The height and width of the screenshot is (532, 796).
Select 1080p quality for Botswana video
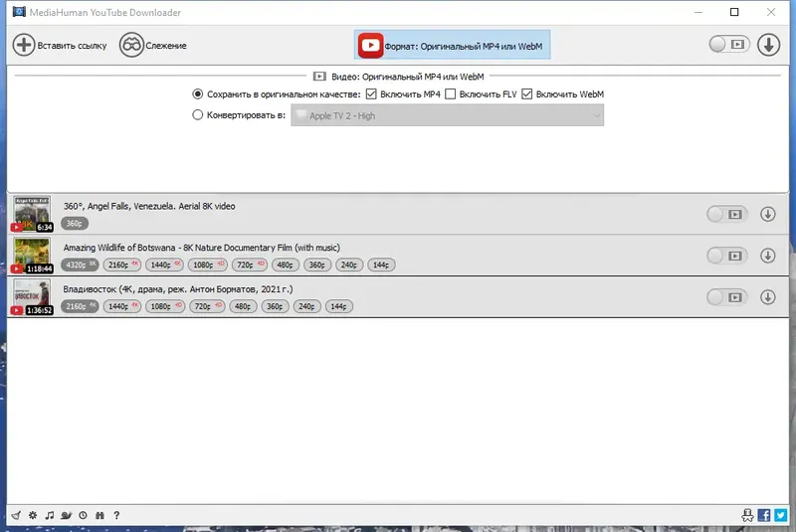tap(207, 265)
